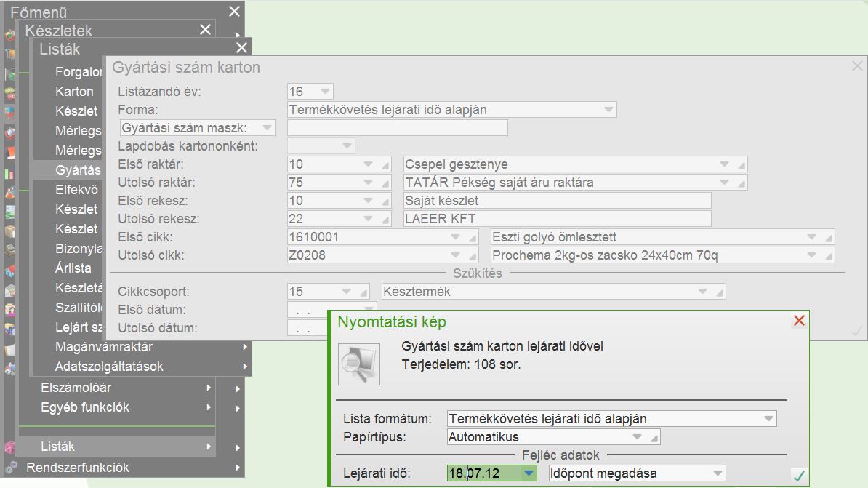Select the Adatszolgáltatások menu item
This screenshot has height=488, width=868.
click(109, 367)
